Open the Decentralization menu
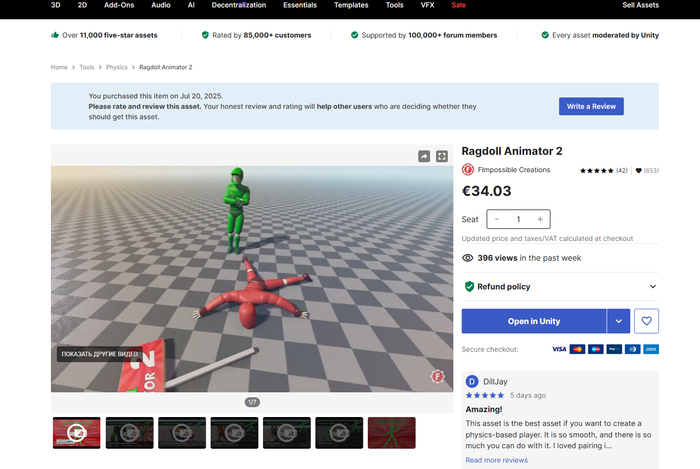Screen dimensions: 700x469 (x=240, y=5)
